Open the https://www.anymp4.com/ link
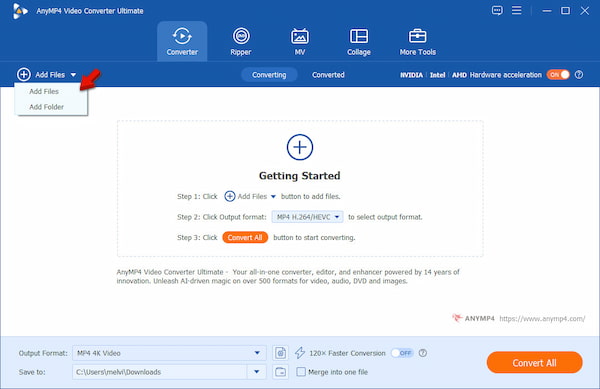Screen dimensions: 600x389 542,319
